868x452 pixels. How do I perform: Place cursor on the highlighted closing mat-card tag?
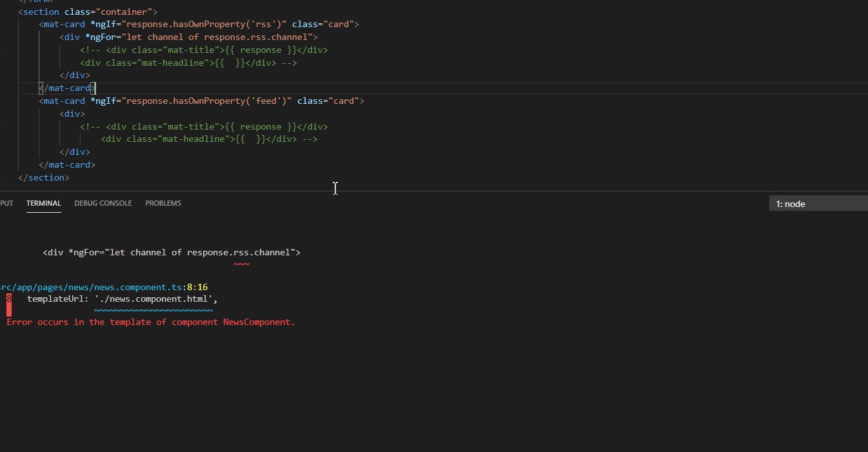pyautogui.click(x=67, y=88)
